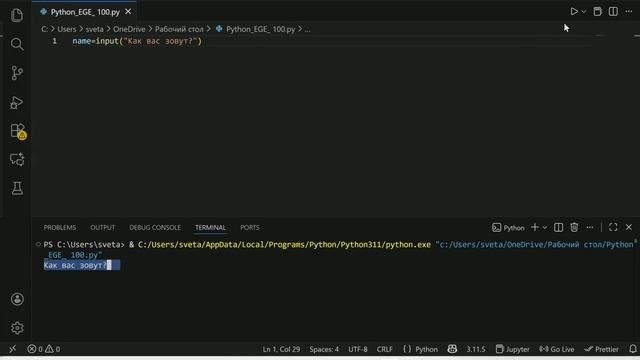640x360 pixels.
Task: Close the terminal panel
Action: (x=629, y=227)
